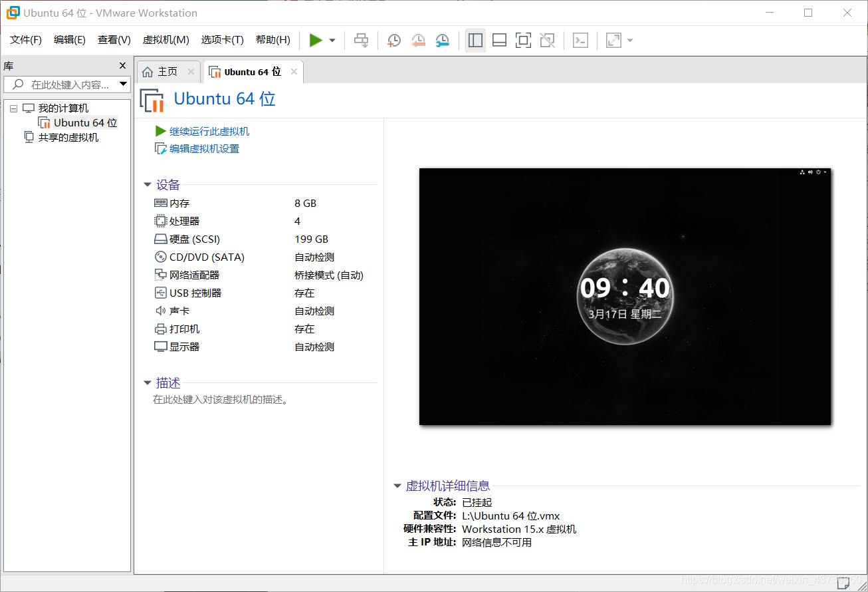This screenshot has height=592, width=868.
Task: Click the 网络适配器 network adapter icon
Action: 160,274
